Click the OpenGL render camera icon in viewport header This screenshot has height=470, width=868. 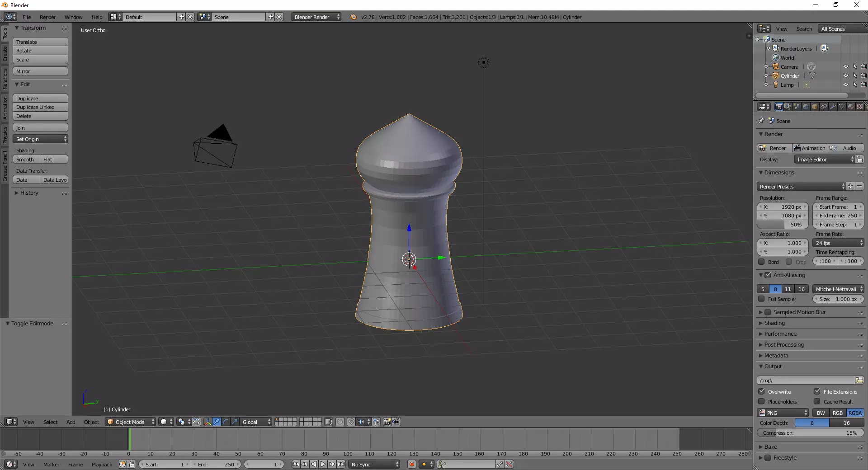click(x=387, y=422)
